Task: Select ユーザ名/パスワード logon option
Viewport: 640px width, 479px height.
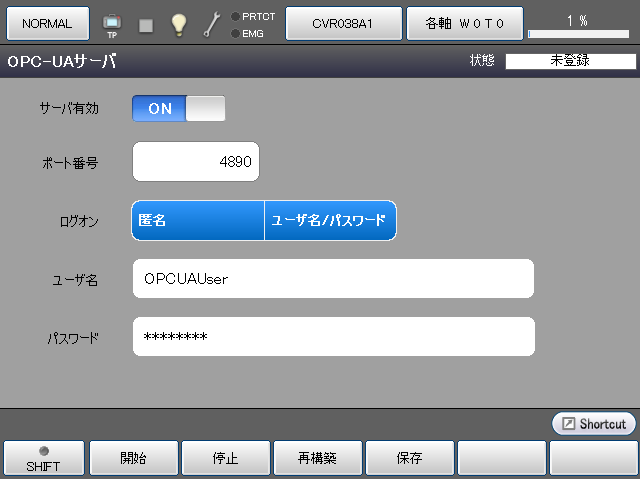Action: (x=330, y=221)
